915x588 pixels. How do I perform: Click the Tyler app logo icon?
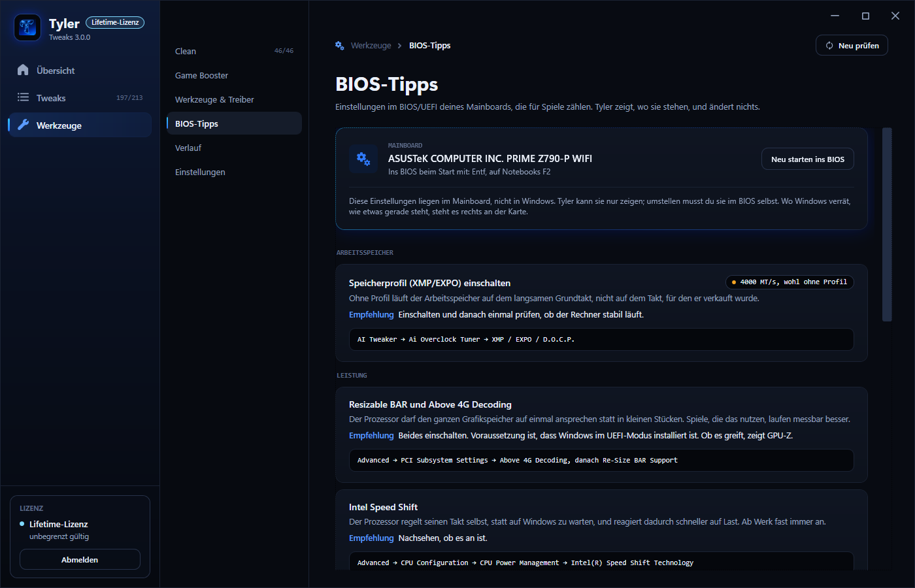[x=27, y=27]
